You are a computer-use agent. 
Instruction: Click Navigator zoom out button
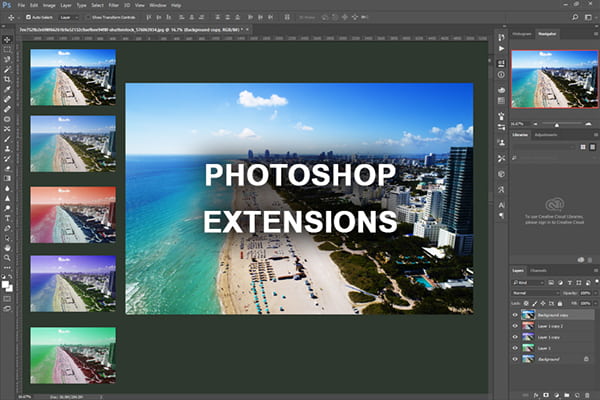pyautogui.click(x=535, y=124)
